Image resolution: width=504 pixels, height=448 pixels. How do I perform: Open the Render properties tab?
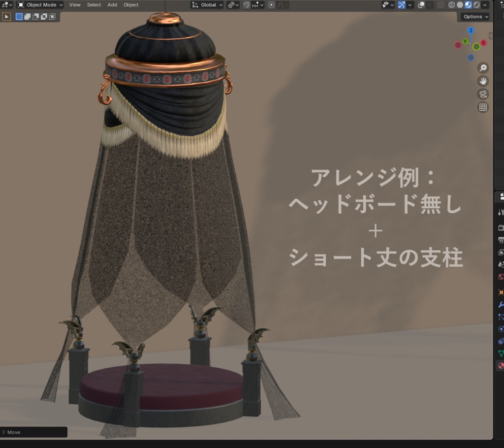click(x=501, y=228)
